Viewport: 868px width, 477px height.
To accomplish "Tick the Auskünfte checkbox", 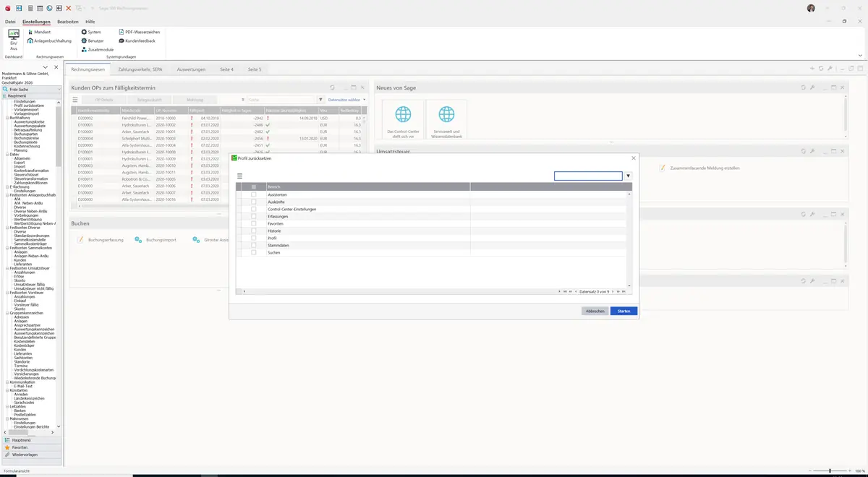I will click(254, 202).
